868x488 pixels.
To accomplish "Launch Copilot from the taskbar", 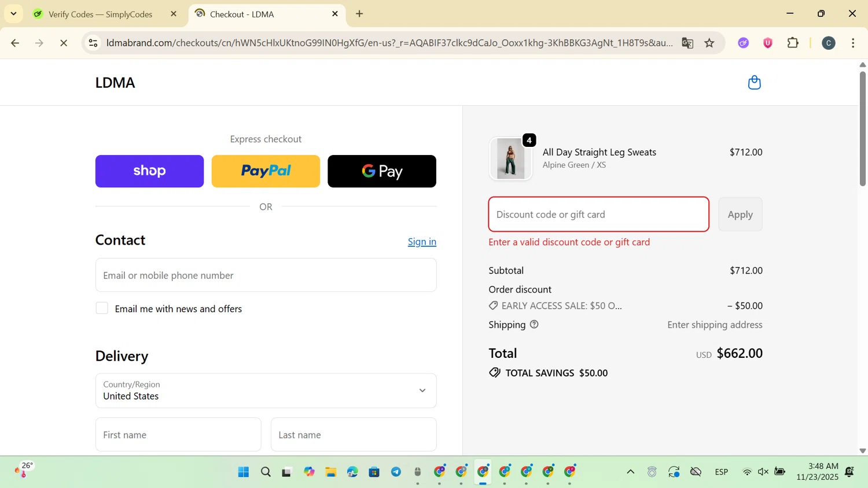I will pyautogui.click(x=309, y=472).
